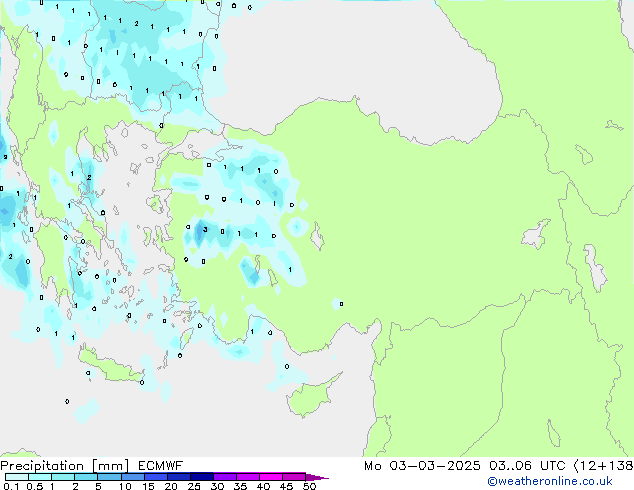Pick the 0.1–0.5 mm legend swatch

17,477
